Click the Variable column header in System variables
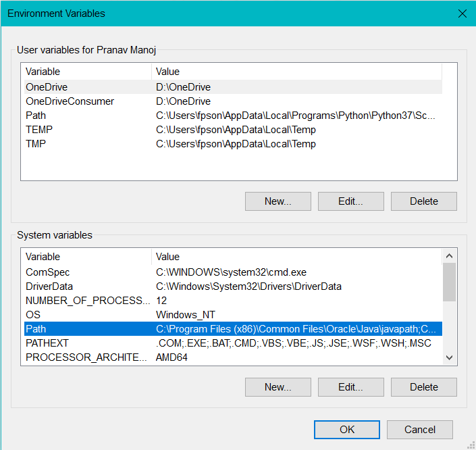The width and height of the screenshot is (476, 450). point(88,257)
